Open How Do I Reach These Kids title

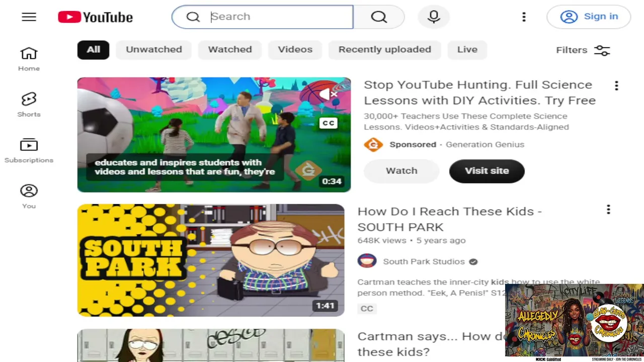coord(449,219)
